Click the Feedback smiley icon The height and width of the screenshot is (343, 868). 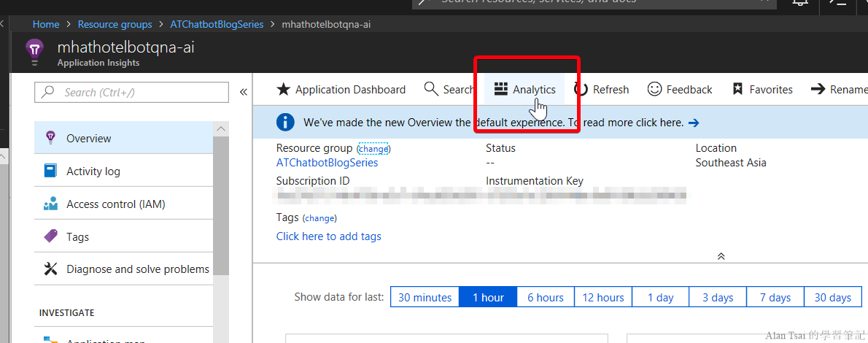pos(654,89)
